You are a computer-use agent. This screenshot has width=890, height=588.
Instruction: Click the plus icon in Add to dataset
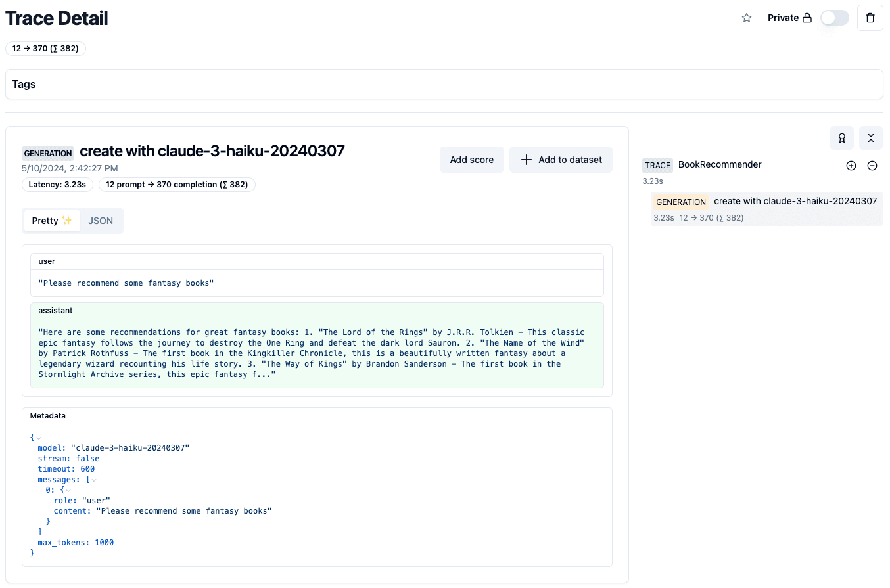coord(526,160)
